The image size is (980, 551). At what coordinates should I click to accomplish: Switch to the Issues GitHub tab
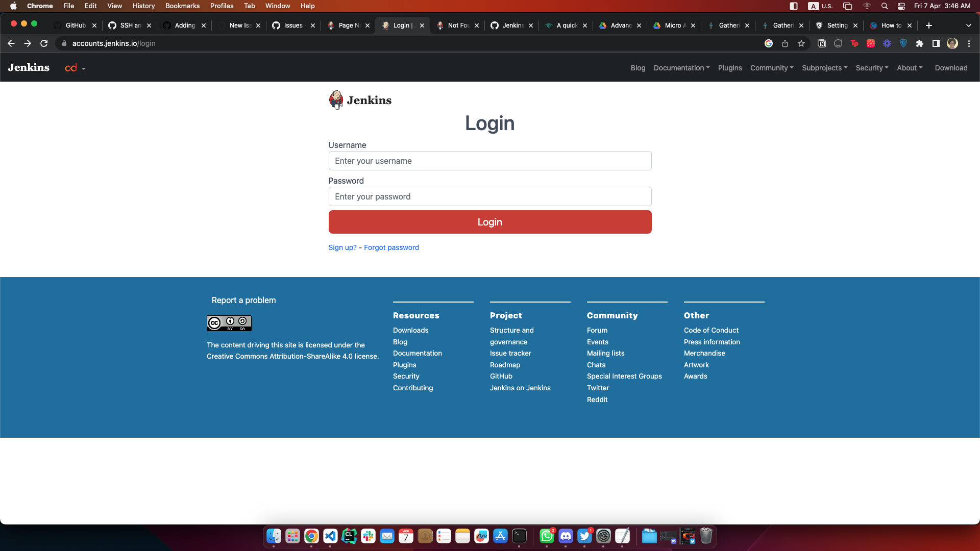[293, 26]
